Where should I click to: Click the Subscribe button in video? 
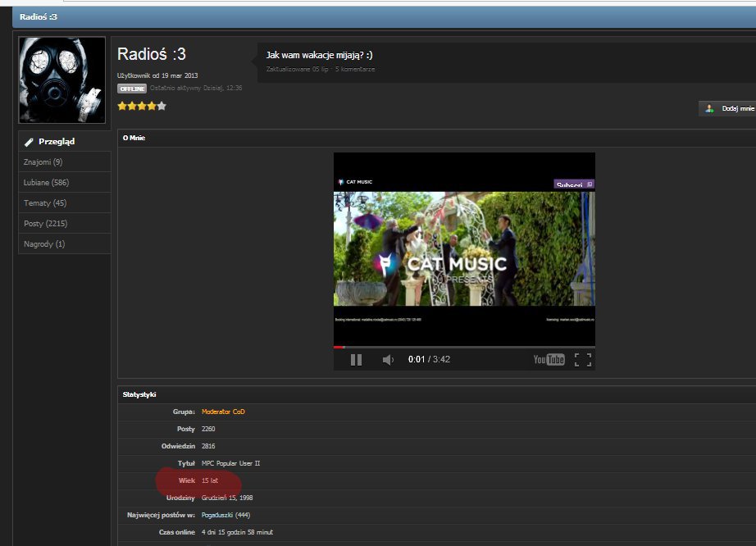tap(574, 184)
